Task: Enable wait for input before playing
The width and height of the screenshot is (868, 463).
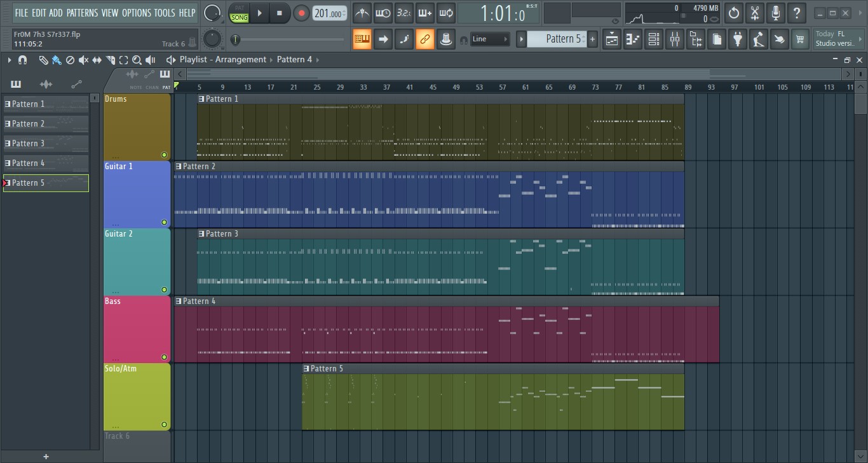Action: pos(383,13)
